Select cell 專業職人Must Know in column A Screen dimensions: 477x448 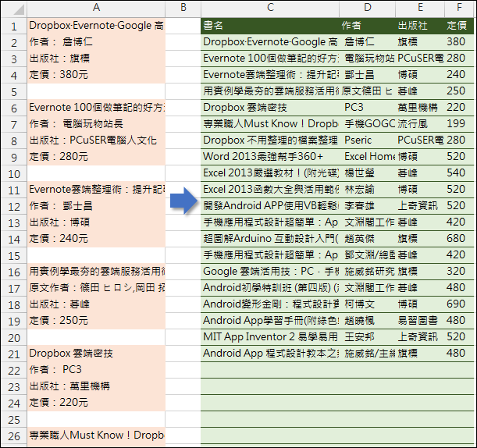pos(96,436)
